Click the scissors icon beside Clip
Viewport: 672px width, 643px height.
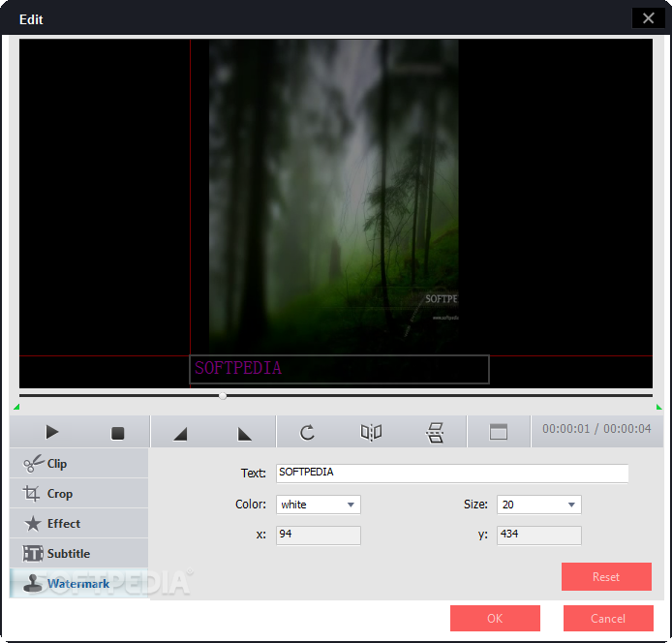coord(34,464)
